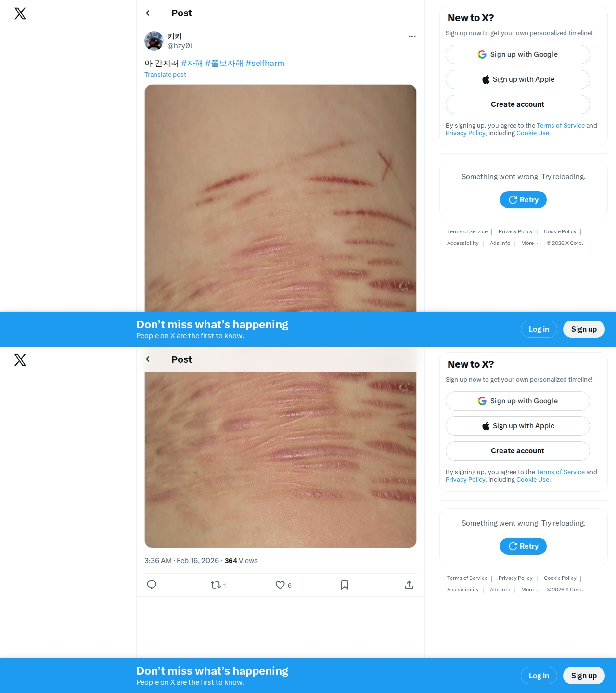Viewport: 616px width, 693px height.
Task: Open the @hzy0l handle link
Action: tap(180, 46)
